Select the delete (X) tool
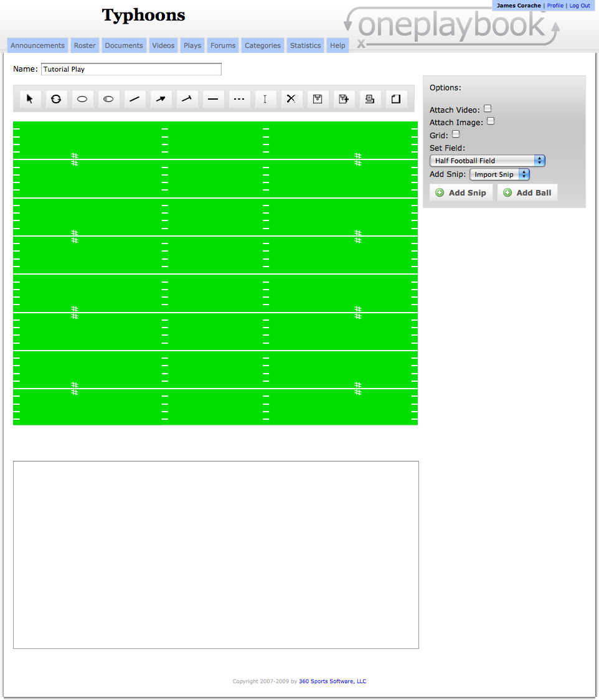 coord(291,98)
